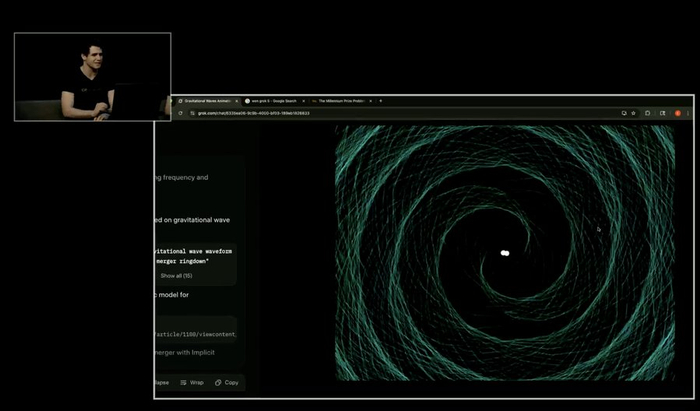Screen dimensions: 700x411
Task: Bookmark this page with the star icon
Action: (x=633, y=113)
